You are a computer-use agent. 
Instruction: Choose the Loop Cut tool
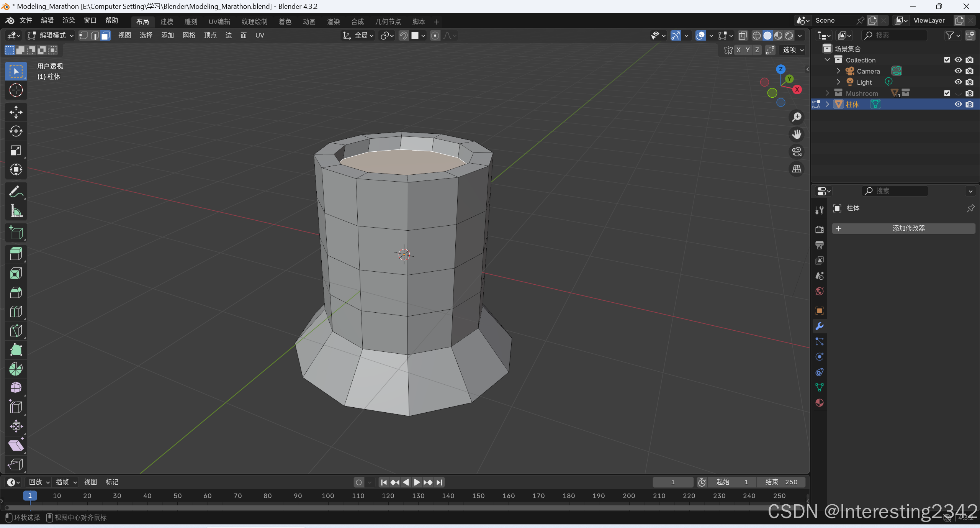pyautogui.click(x=16, y=312)
